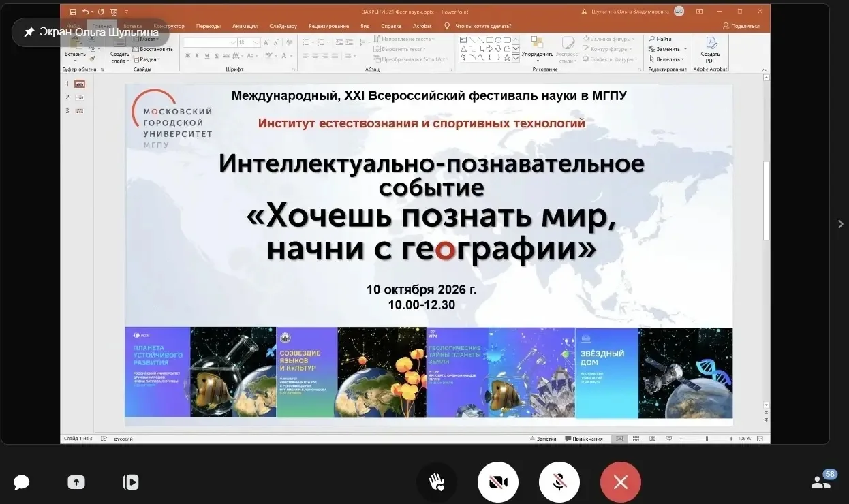Select the rectangle shape in the shapes gallery
849x504 pixels.
490,40
